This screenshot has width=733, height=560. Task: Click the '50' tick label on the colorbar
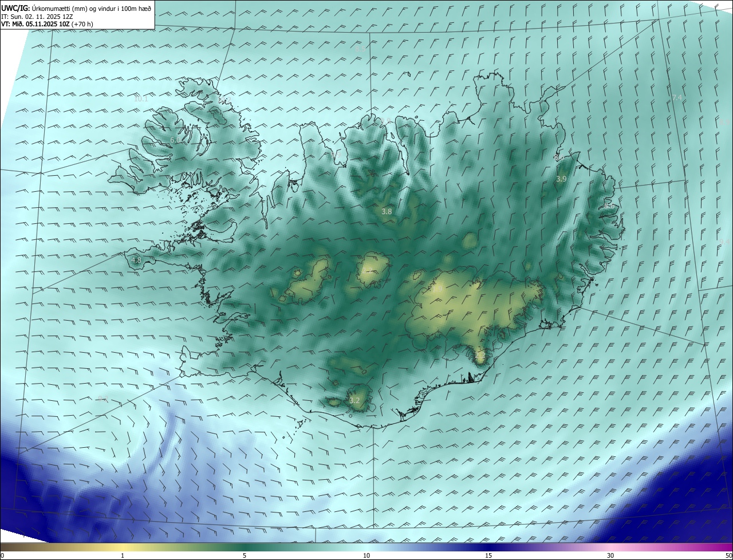pos(728,555)
